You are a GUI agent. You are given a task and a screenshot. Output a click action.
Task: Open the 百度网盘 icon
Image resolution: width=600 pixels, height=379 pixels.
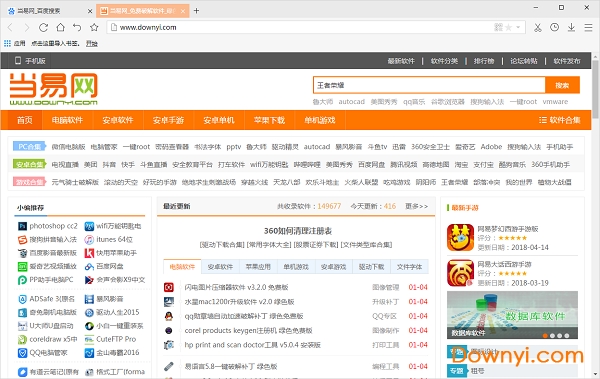(89, 266)
